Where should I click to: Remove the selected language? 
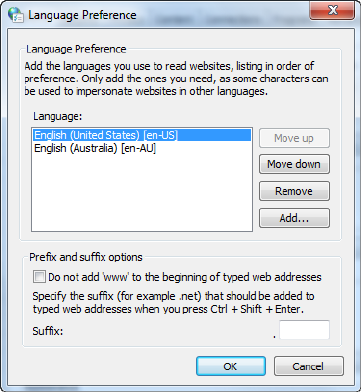click(x=294, y=191)
